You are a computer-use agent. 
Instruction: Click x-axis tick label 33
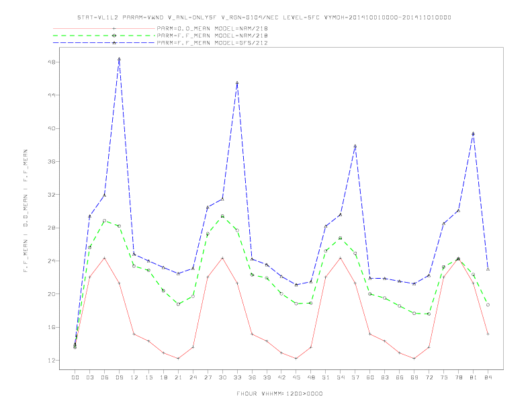point(237,377)
